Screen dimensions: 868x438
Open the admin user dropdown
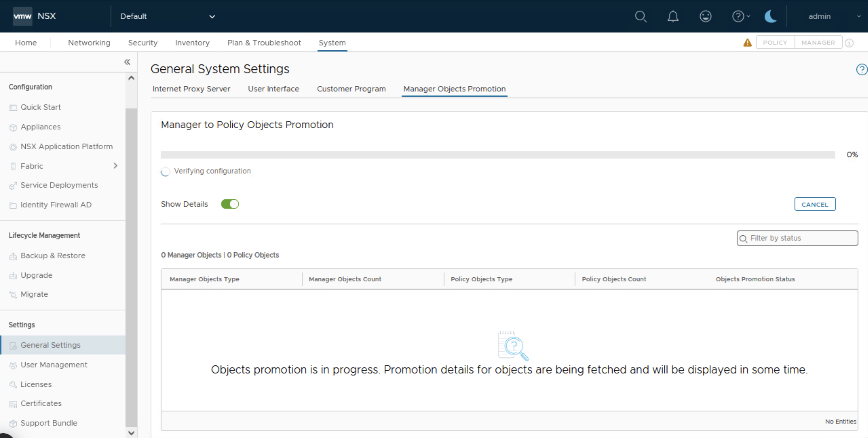pos(832,16)
